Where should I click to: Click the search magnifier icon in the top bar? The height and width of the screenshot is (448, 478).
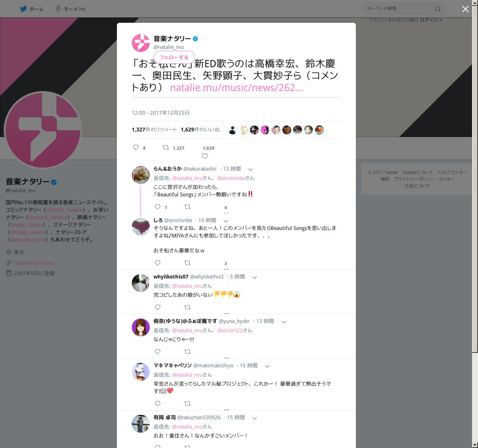tap(438, 9)
